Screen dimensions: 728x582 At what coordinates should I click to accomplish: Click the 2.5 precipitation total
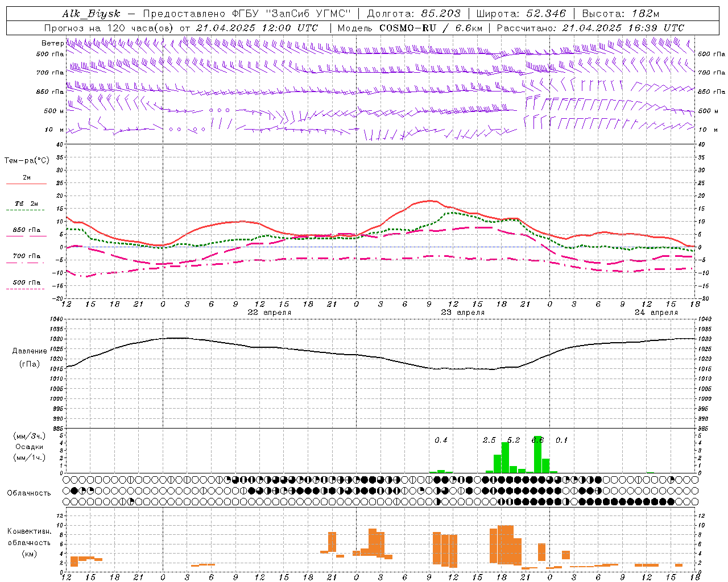489,440
